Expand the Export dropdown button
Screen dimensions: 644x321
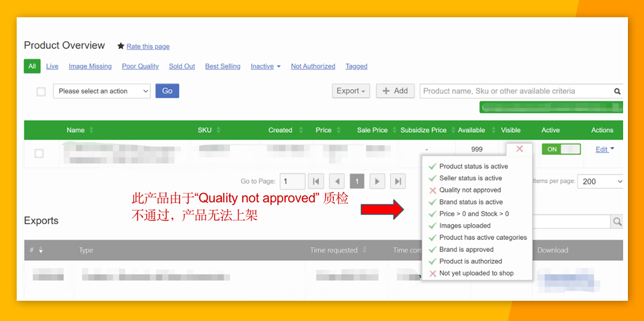(351, 91)
